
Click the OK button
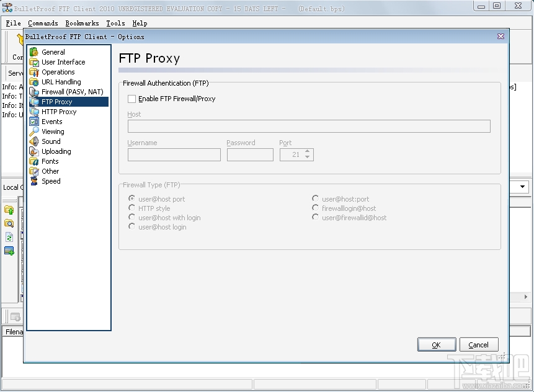click(x=436, y=344)
